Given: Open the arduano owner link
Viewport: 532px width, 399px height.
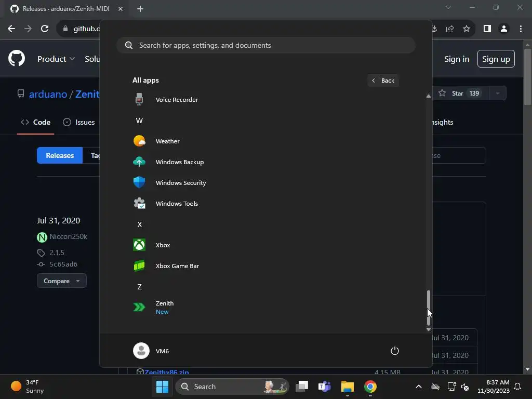Looking at the screenshot, I should (x=48, y=94).
